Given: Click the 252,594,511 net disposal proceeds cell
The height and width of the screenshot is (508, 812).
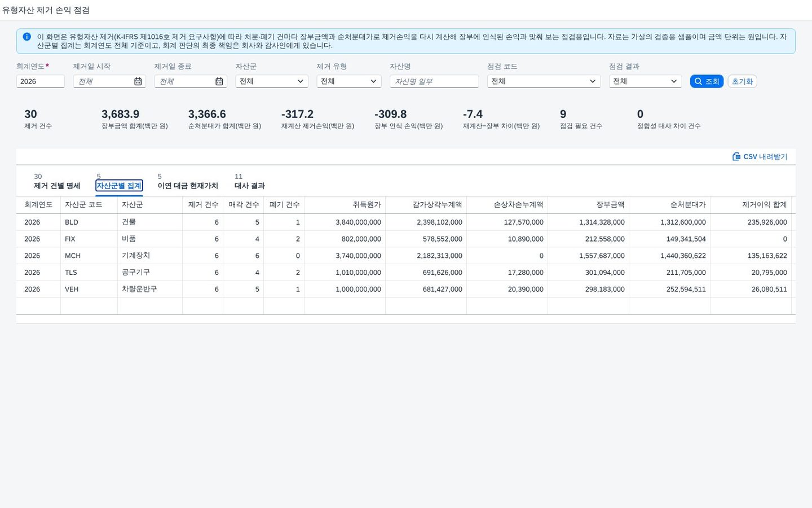Looking at the screenshot, I should coord(670,289).
